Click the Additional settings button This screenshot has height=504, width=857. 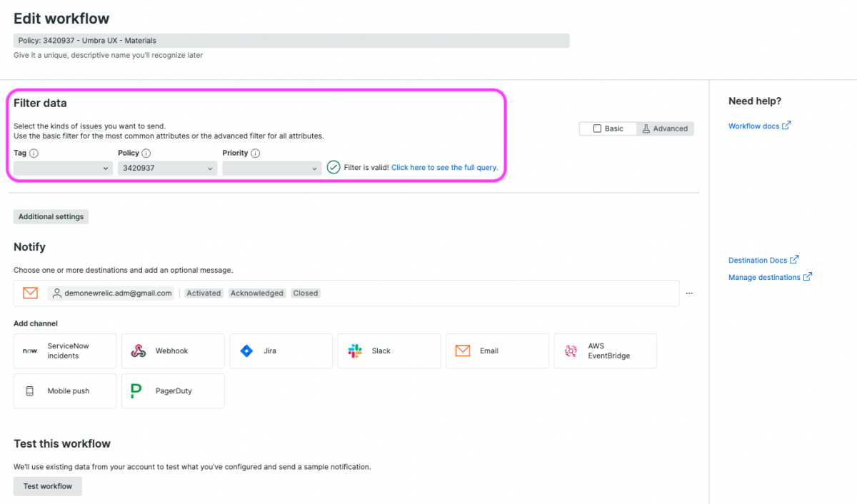tap(51, 217)
